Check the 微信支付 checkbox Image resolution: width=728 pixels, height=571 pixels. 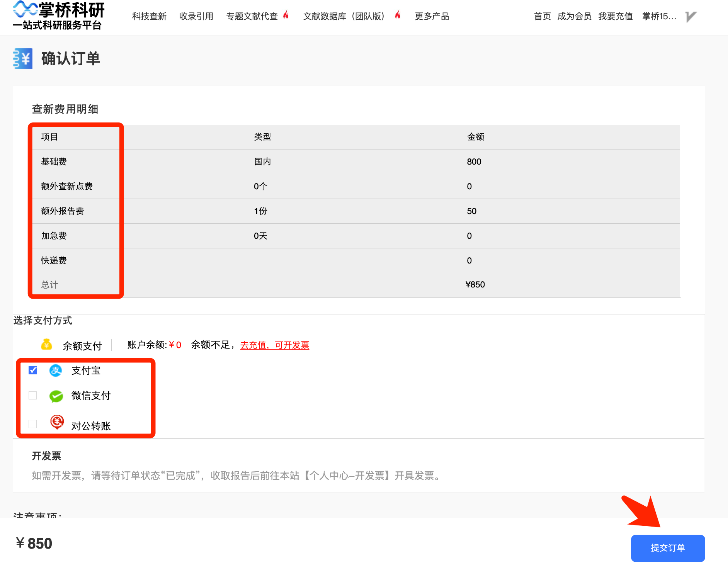[33, 396]
